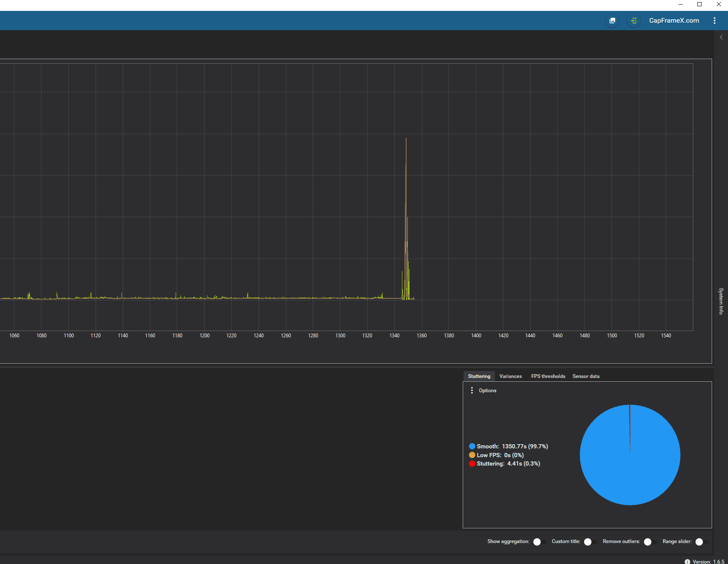Switch to the FPS thresholds tab
This screenshot has height=564, width=728.
click(548, 376)
